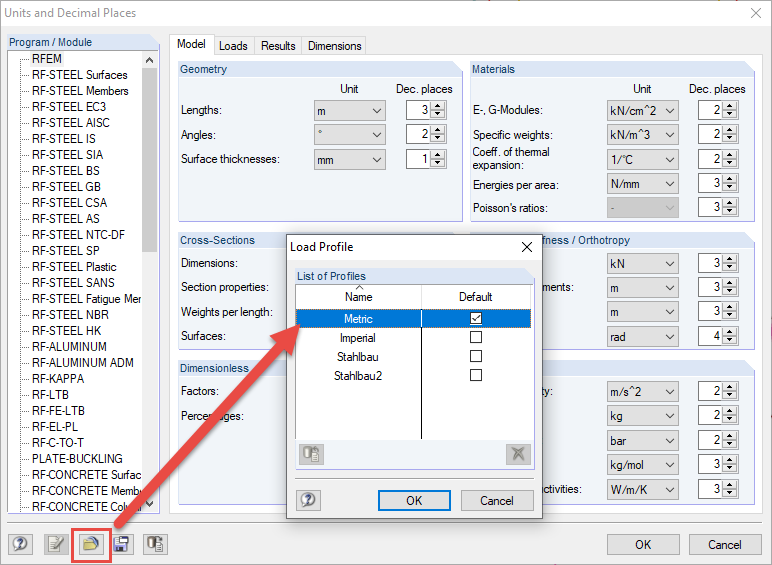Select RF-LTB in the module tree

[x=50, y=395]
